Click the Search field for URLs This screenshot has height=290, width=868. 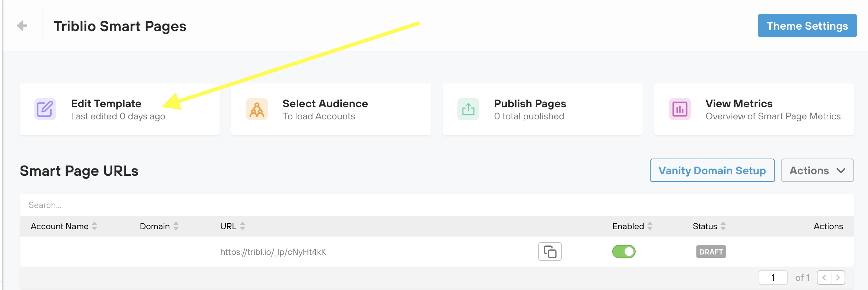point(437,205)
